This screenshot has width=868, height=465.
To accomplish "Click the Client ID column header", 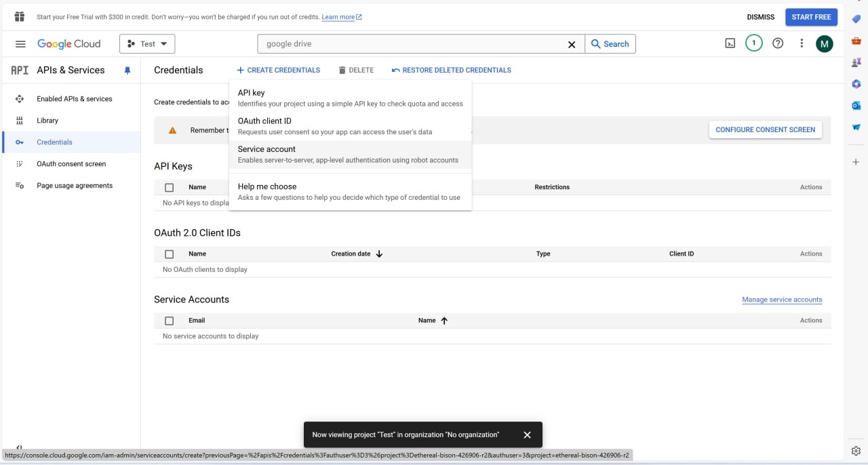I will pos(682,254).
